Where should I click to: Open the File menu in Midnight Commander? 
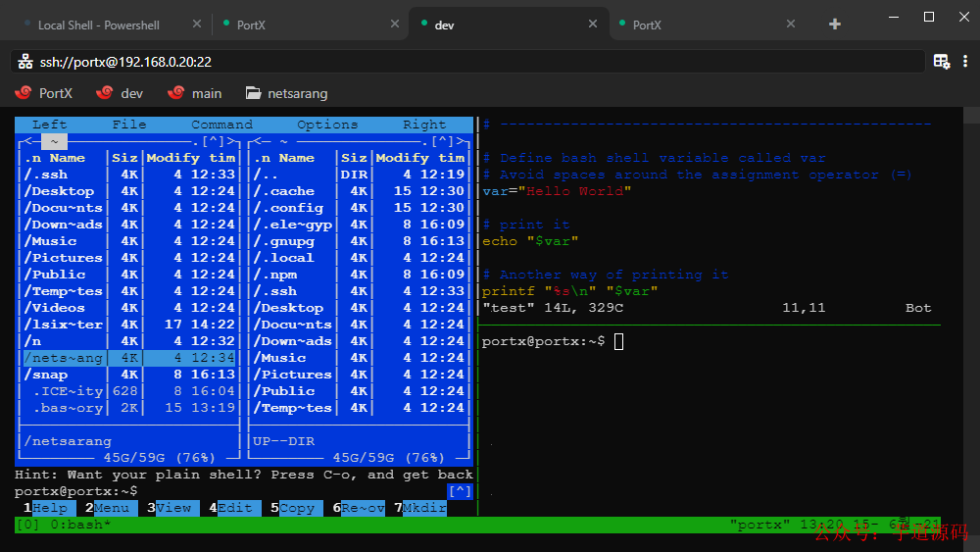(129, 125)
